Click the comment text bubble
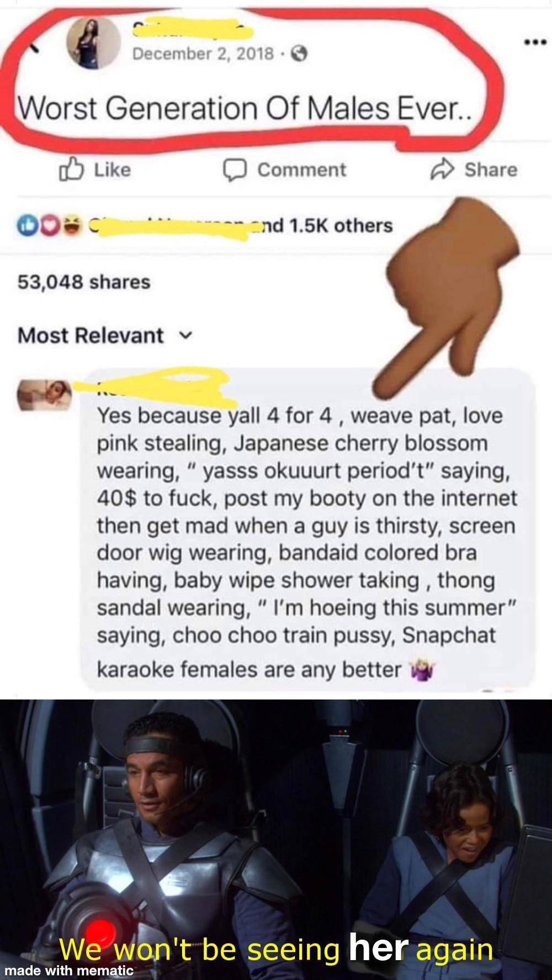Screen dimensions: 552x980 (307, 529)
